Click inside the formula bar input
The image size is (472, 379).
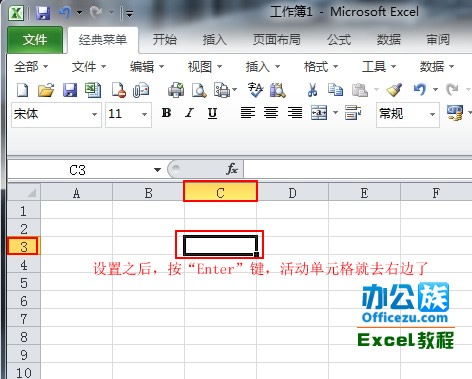pos(358,169)
